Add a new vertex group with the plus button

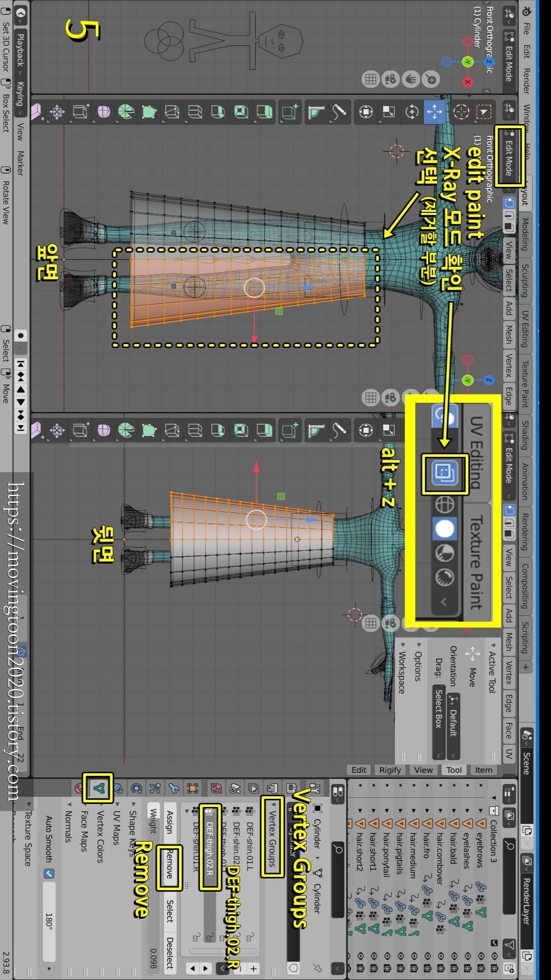click(x=254, y=968)
